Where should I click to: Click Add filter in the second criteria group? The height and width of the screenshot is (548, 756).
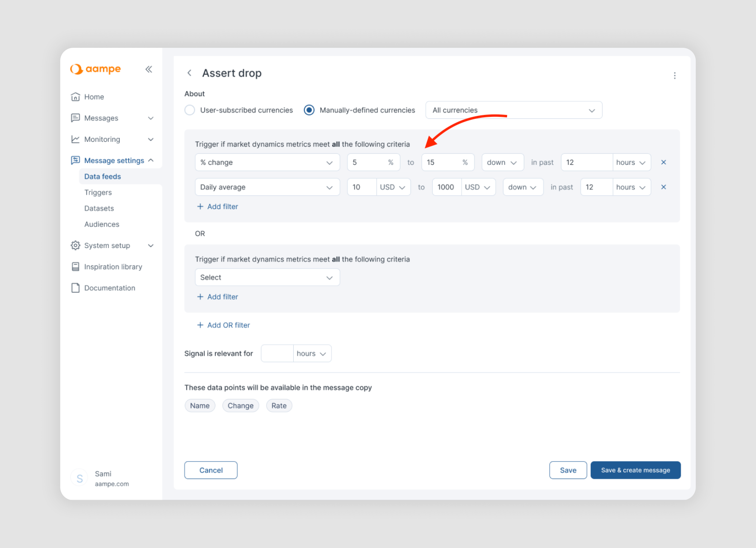(218, 297)
